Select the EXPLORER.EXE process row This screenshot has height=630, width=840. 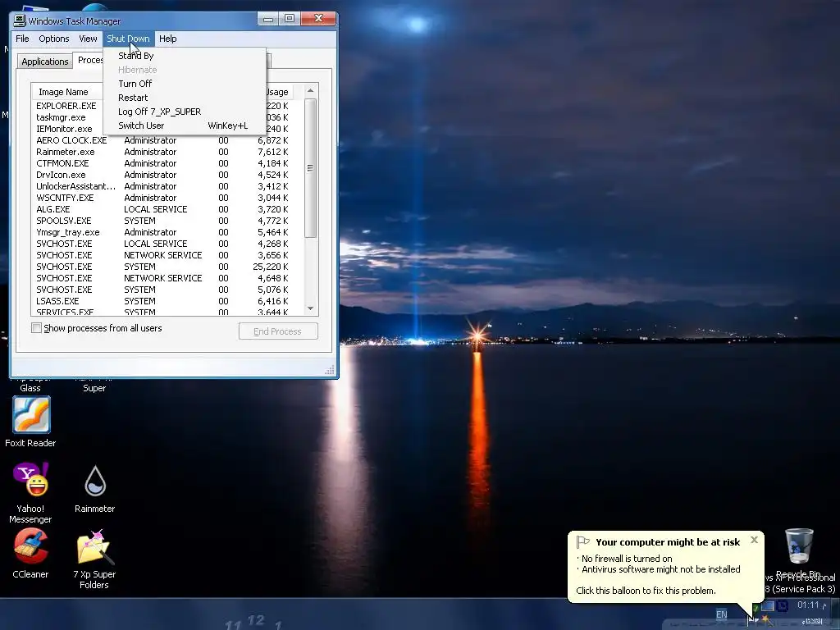66,106
